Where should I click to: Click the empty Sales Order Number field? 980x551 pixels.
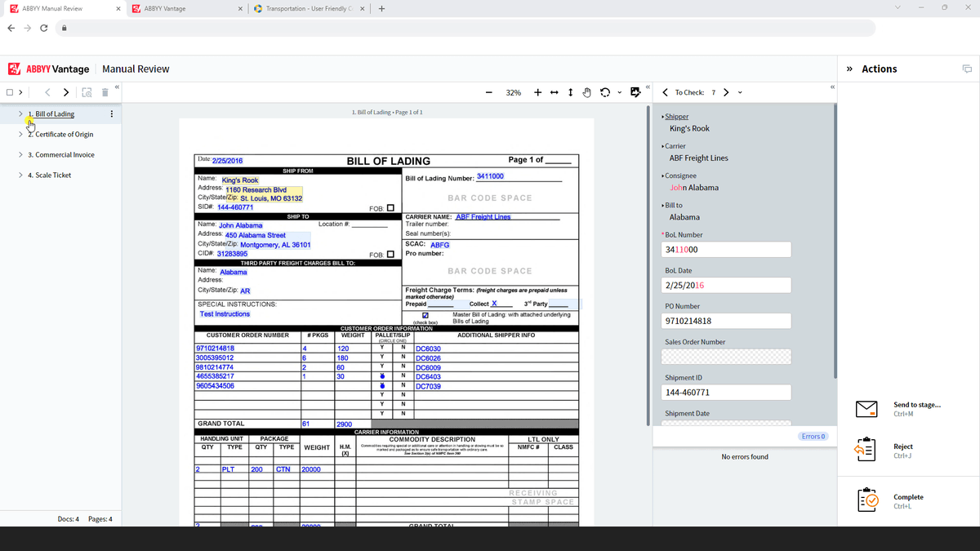pos(726,357)
